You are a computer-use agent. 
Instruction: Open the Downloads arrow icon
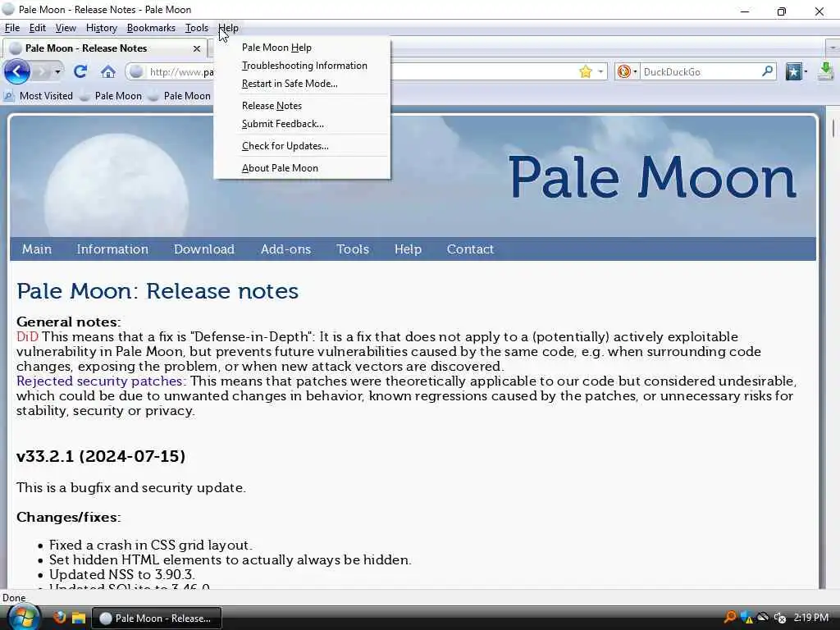[x=825, y=71]
